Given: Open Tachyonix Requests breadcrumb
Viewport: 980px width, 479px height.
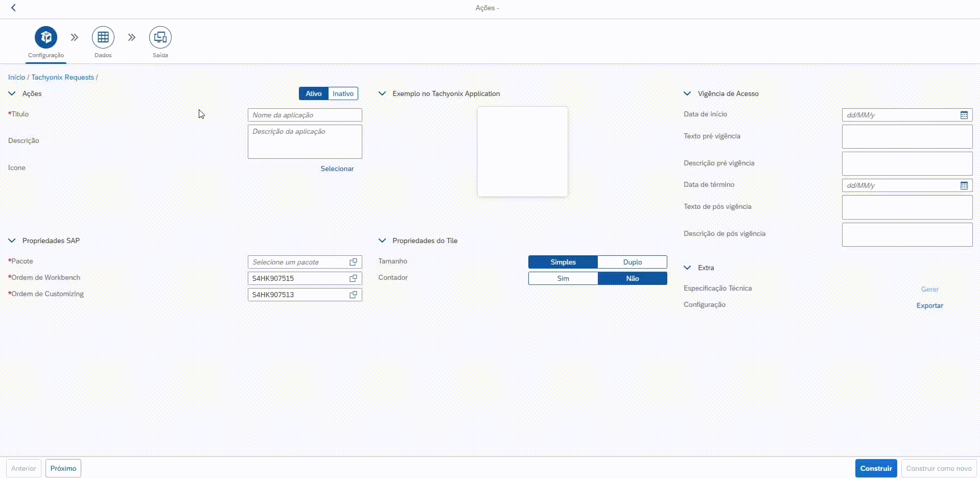Looking at the screenshot, I should tap(62, 77).
